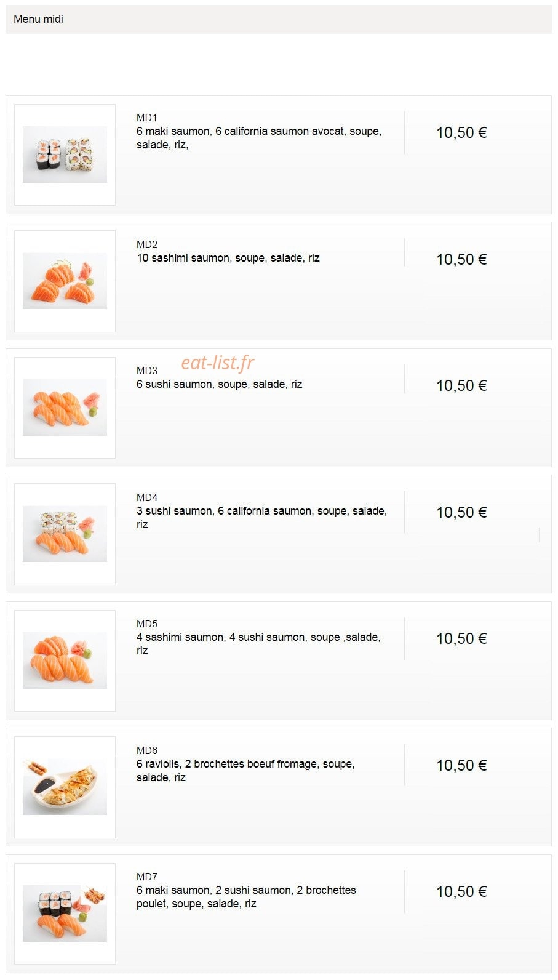Image resolution: width=558 pixels, height=980 pixels.
Task: Open the MD7 maki, sushi, brochettes poulet description
Action: (246, 897)
